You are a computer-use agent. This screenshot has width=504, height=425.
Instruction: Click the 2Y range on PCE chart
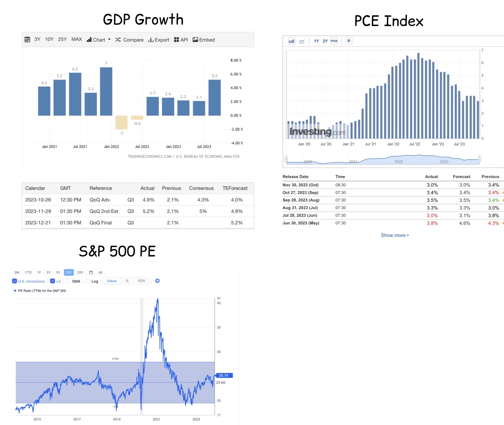325,41
